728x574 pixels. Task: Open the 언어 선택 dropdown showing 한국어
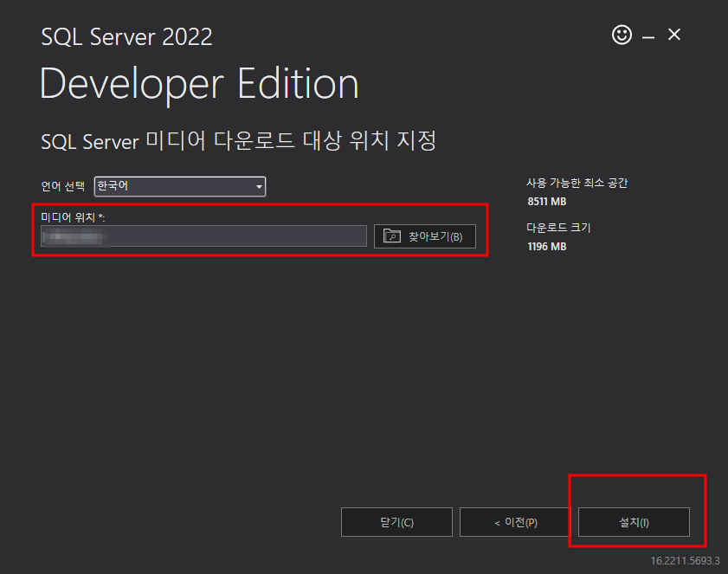click(180, 186)
